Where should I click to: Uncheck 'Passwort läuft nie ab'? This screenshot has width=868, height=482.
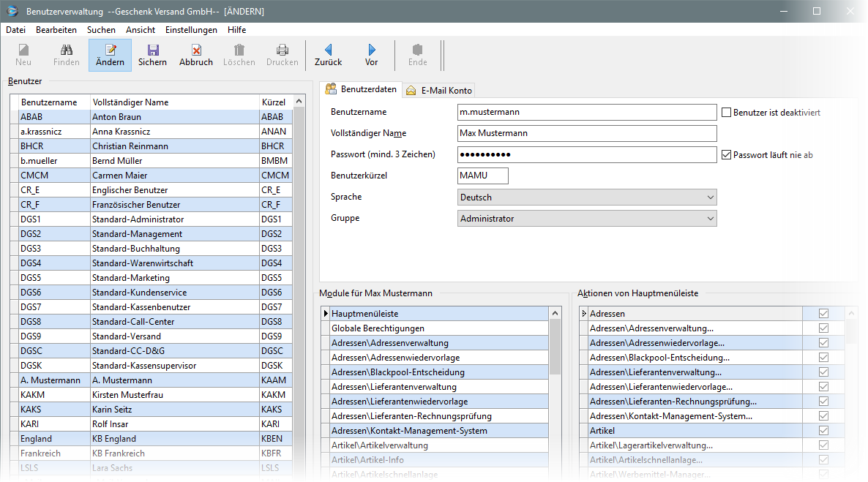click(727, 155)
